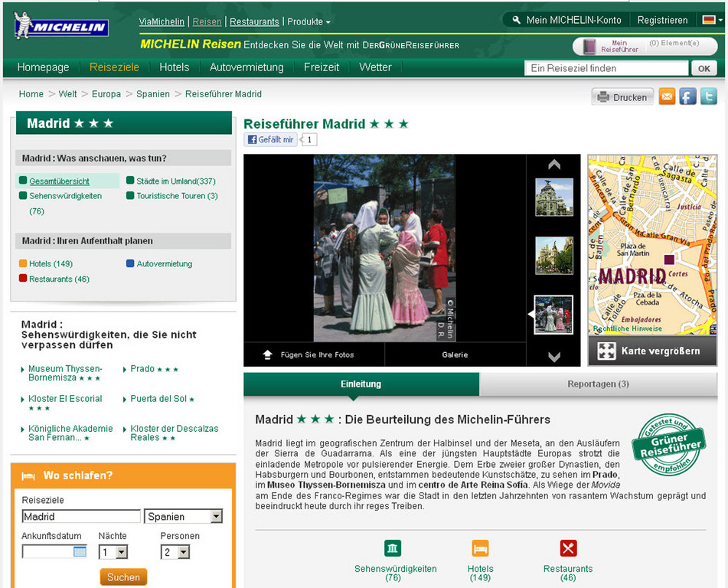Click the expand icon on Karte vergrößern

tap(606, 351)
